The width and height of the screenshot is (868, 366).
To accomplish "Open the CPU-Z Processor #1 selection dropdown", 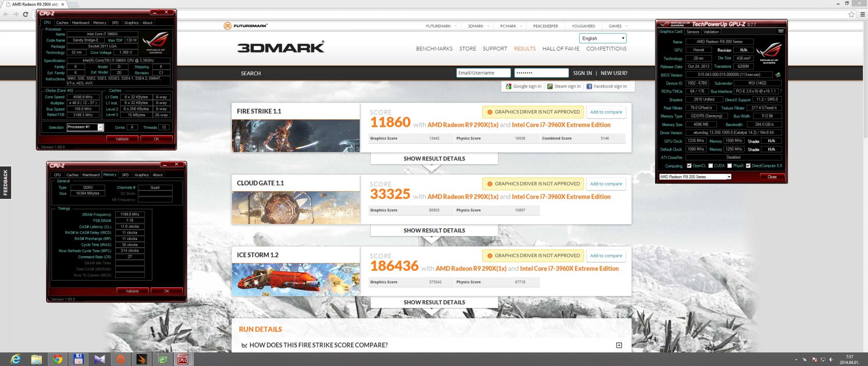I will pos(85,127).
